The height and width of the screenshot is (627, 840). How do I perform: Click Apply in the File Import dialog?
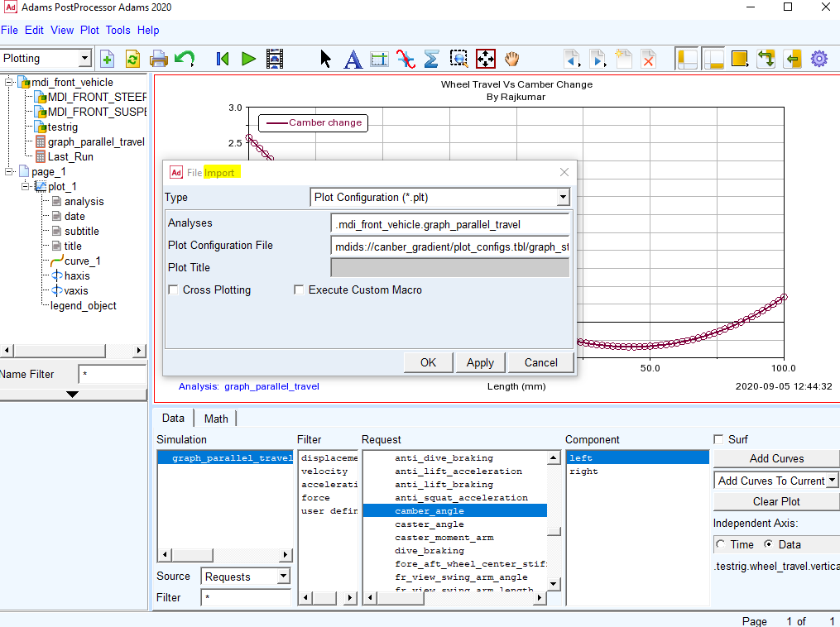[x=480, y=362]
